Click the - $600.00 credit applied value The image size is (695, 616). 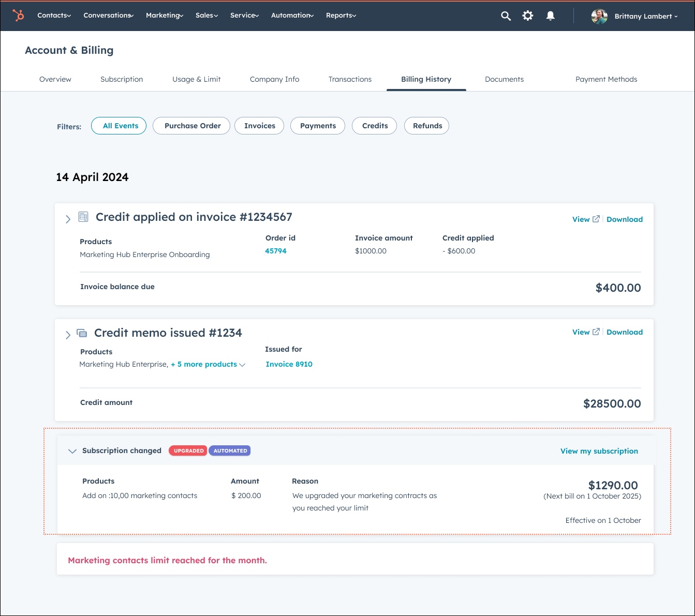(x=459, y=251)
